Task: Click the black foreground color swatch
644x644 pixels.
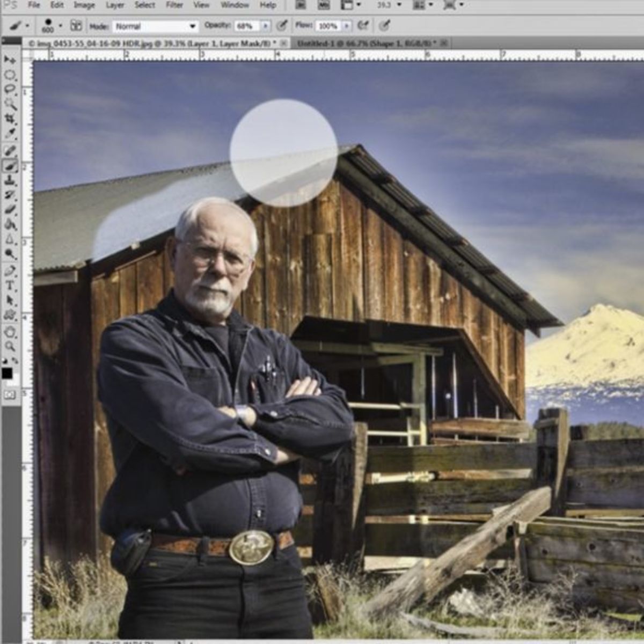Action: pyautogui.click(x=8, y=372)
